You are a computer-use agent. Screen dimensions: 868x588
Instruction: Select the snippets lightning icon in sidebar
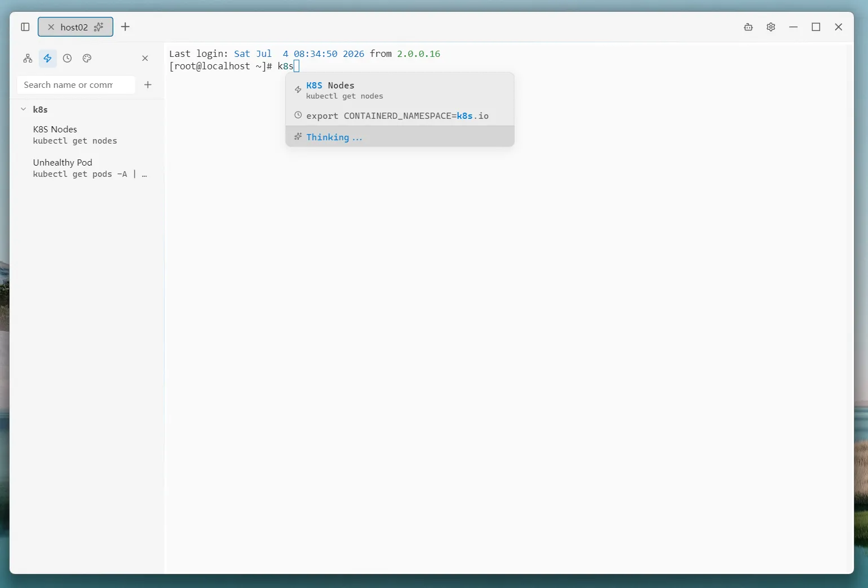click(x=47, y=58)
